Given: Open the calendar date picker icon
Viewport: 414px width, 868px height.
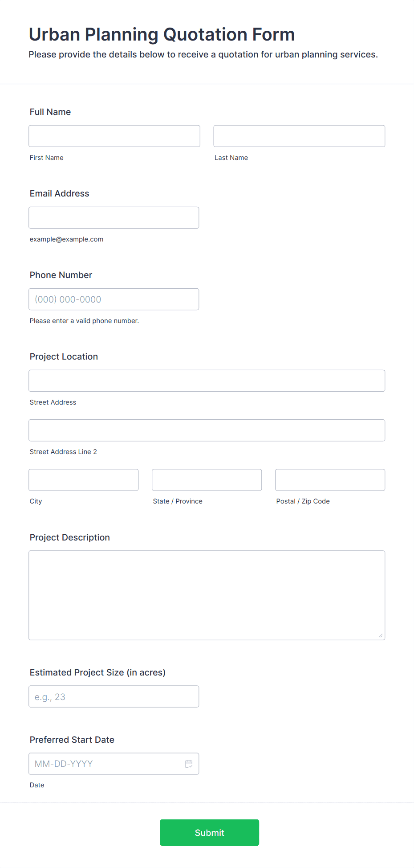Looking at the screenshot, I should tap(189, 764).
